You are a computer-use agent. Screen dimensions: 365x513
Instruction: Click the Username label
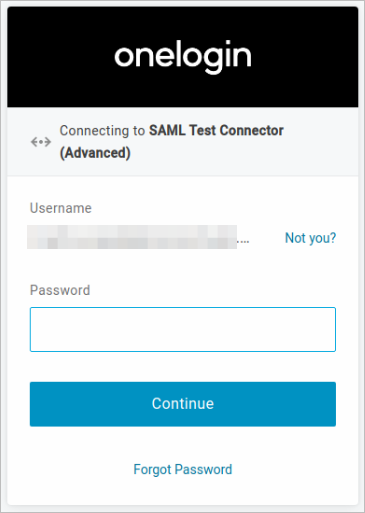(61, 208)
